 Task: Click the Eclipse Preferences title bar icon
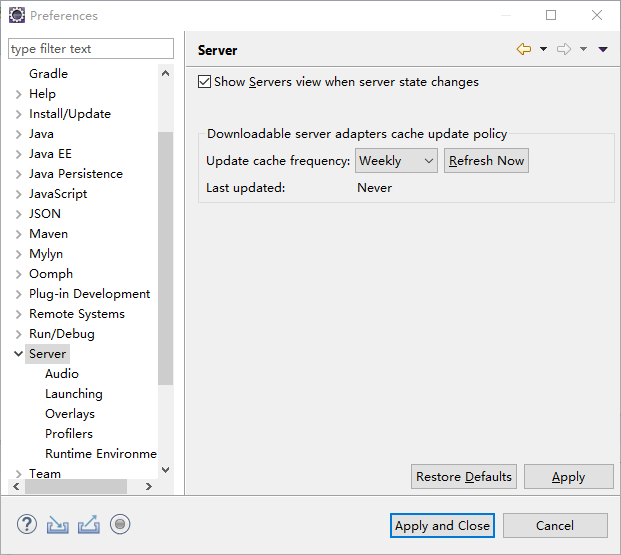point(17,15)
